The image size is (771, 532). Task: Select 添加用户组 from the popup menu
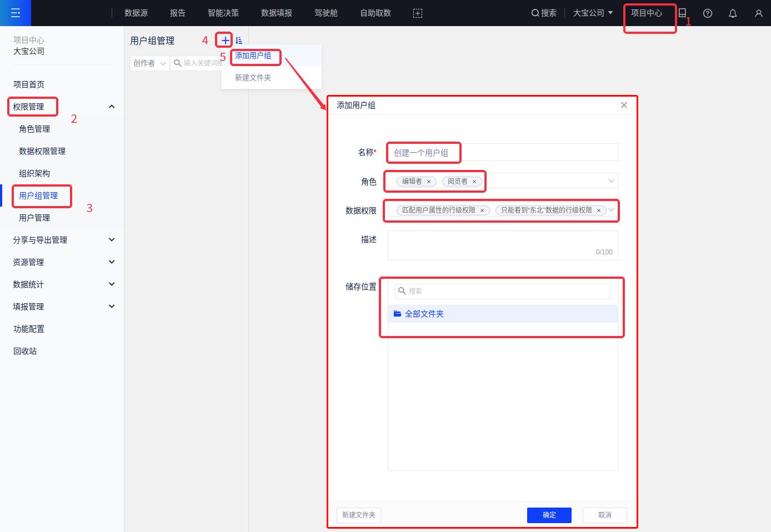253,56
